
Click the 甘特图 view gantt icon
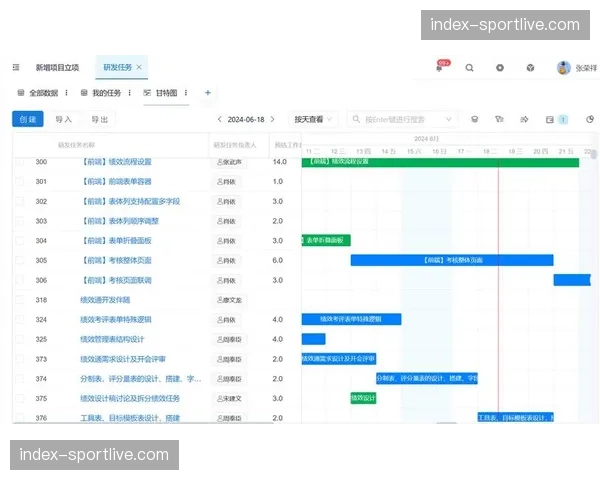click(147, 93)
